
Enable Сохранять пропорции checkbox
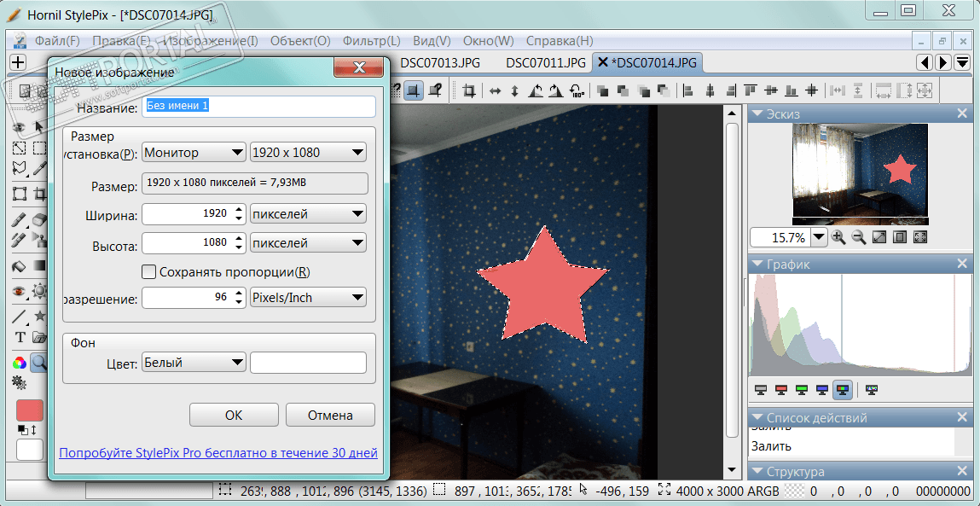(148, 272)
